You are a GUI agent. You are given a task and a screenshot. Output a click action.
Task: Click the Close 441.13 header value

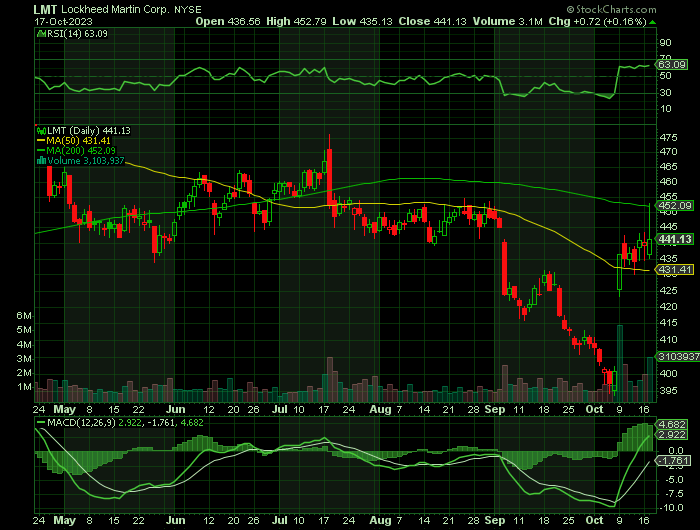[431, 21]
